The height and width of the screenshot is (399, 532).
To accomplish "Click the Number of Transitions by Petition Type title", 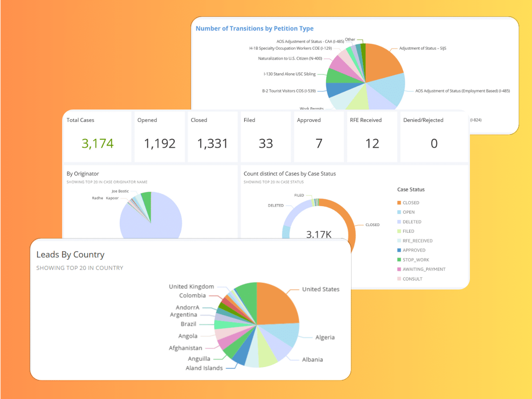I will [x=254, y=28].
